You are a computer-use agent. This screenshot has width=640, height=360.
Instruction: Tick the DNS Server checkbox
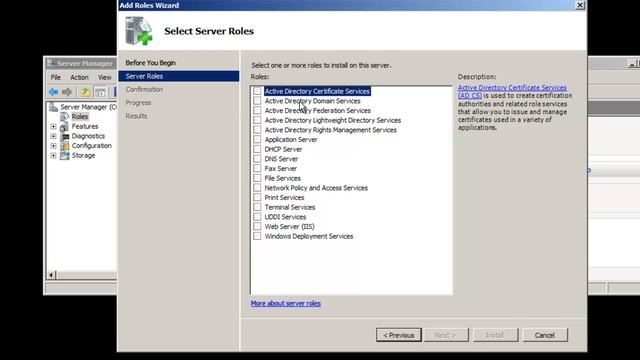coord(257,159)
